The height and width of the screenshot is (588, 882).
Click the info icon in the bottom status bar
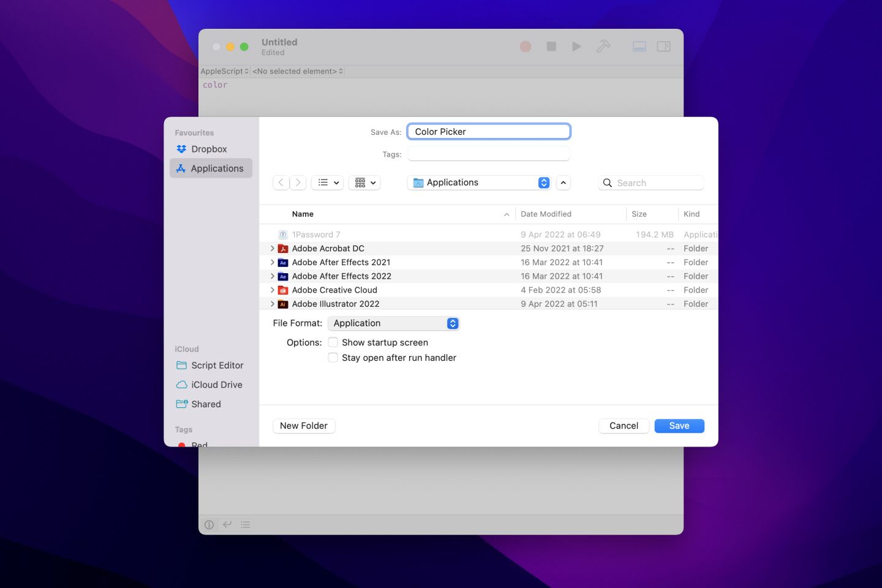coord(209,525)
